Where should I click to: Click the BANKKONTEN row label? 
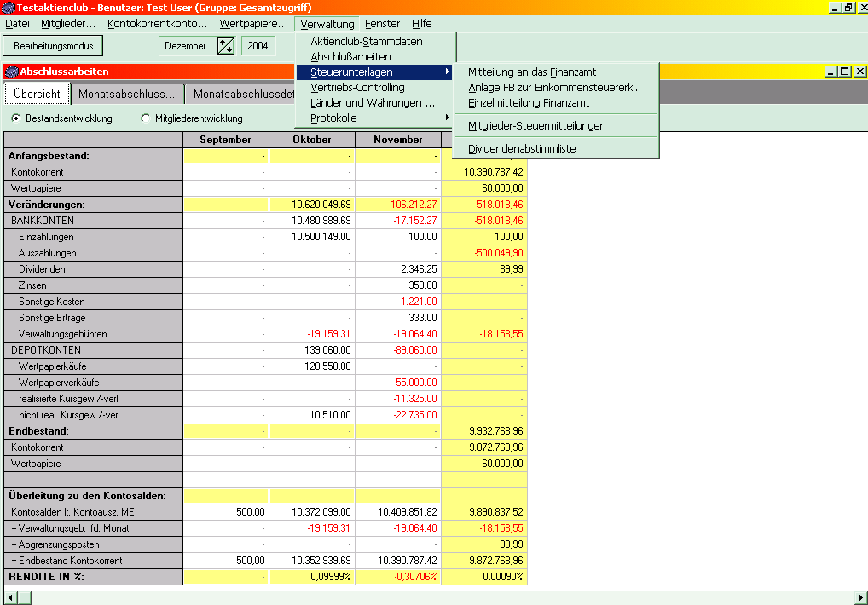point(94,221)
